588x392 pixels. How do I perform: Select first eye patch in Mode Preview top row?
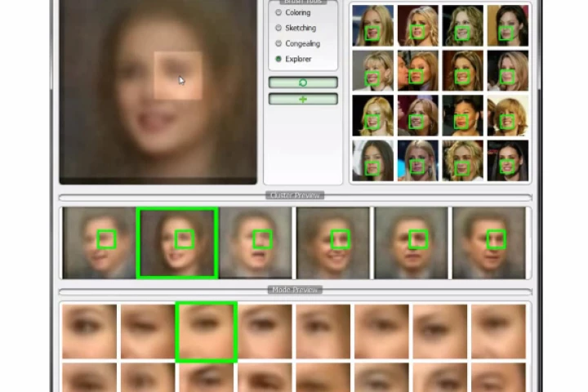[x=89, y=332]
